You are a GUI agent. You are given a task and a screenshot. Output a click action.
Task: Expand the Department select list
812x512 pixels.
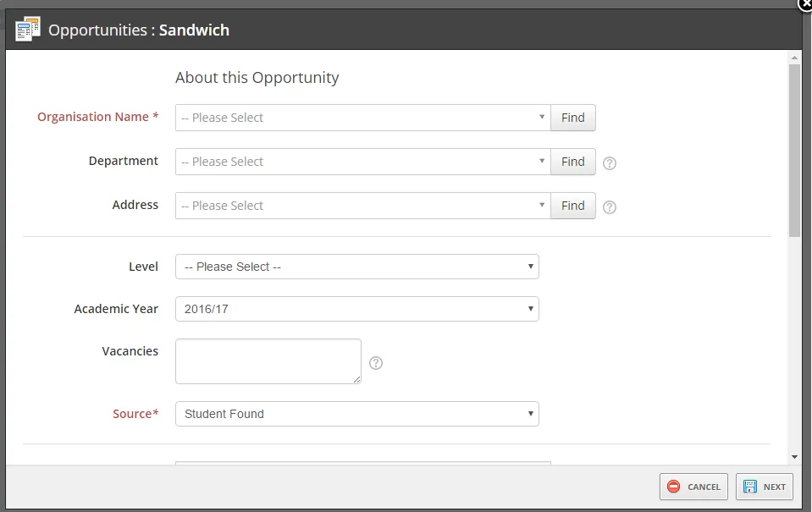pyautogui.click(x=362, y=162)
